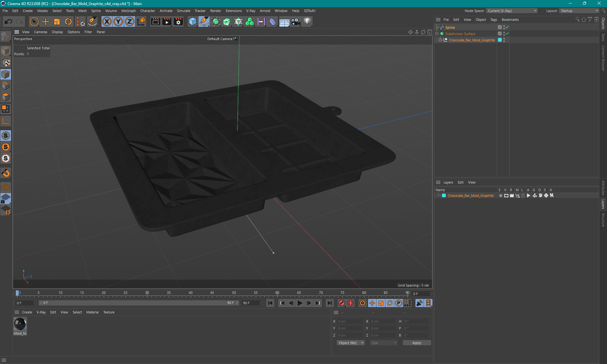Click timeline frame 45 marker
Screen dimensions: 607x364
212,293
